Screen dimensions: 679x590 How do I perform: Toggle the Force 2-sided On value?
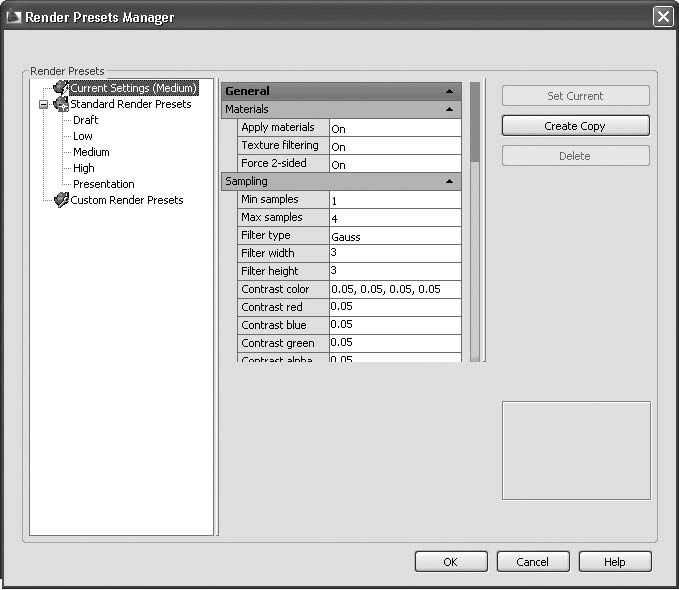[x=395, y=164]
